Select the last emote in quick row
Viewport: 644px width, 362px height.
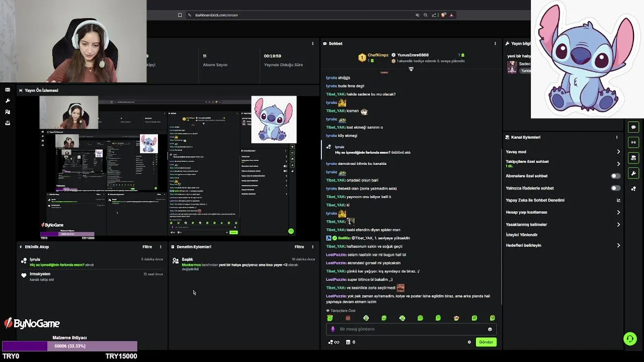tap(492, 318)
